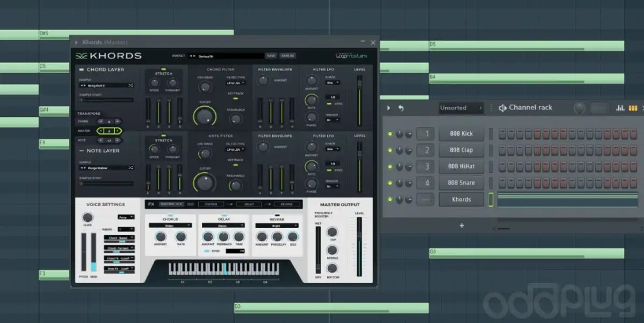
Task: Click the Master Output Bottom knob
Action: 332,268
